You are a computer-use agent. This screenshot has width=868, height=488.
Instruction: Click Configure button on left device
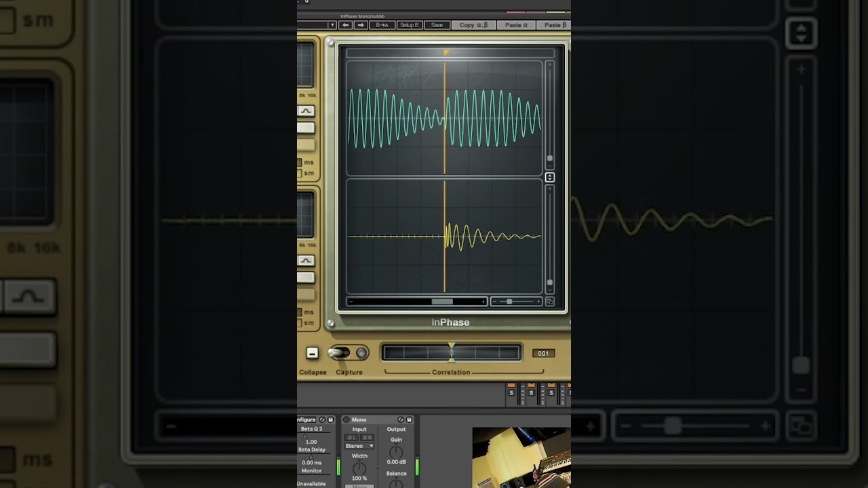307,420
